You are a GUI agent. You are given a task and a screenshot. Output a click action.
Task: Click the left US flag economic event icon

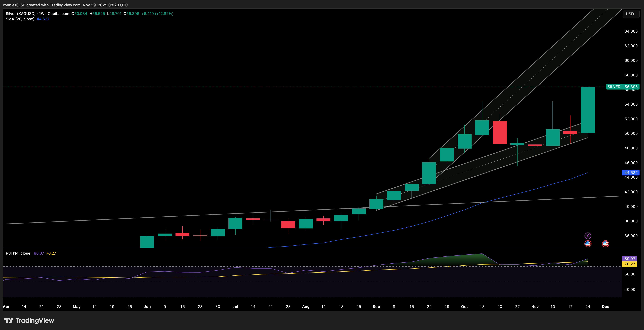(588, 244)
